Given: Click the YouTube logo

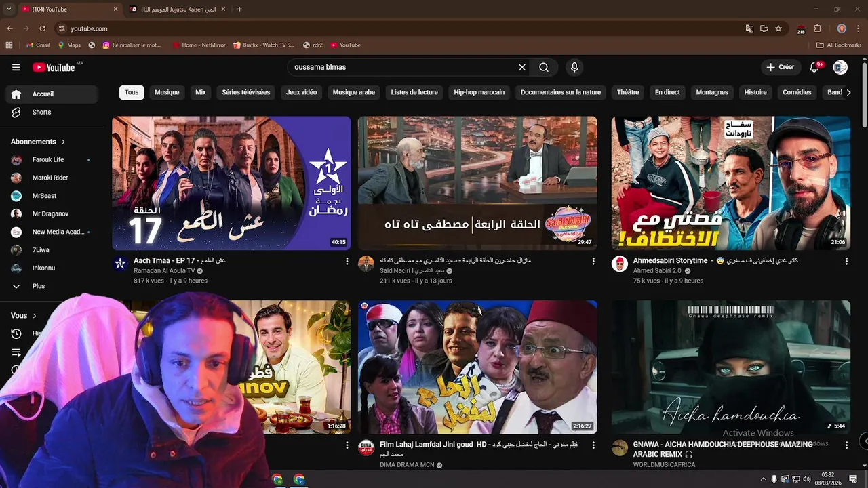Looking at the screenshot, I should tap(54, 67).
